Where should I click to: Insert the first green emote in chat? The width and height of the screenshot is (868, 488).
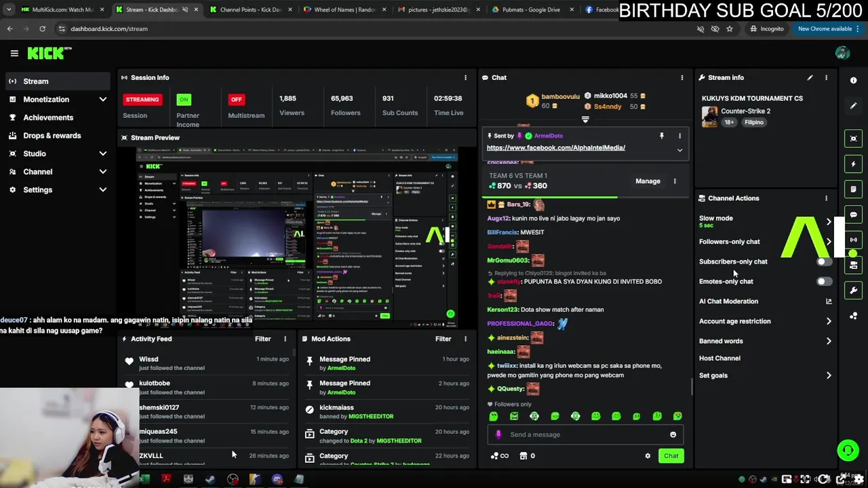[494, 416]
